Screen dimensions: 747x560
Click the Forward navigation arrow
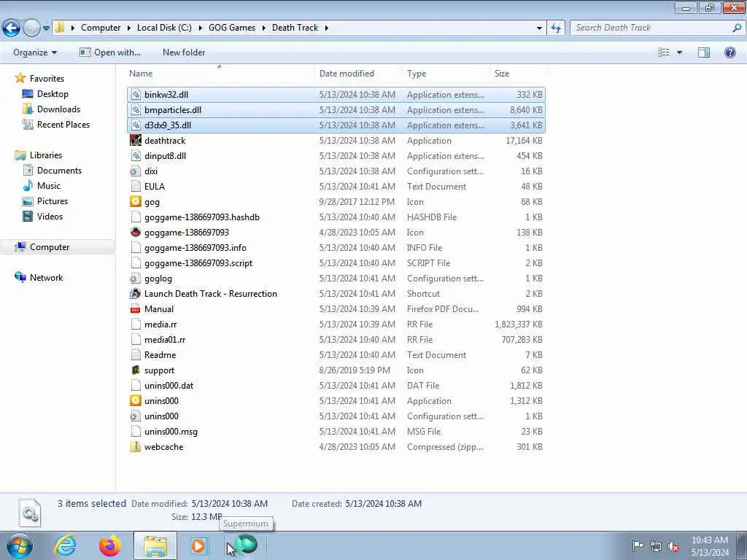pyautogui.click(x=31, y=28)
